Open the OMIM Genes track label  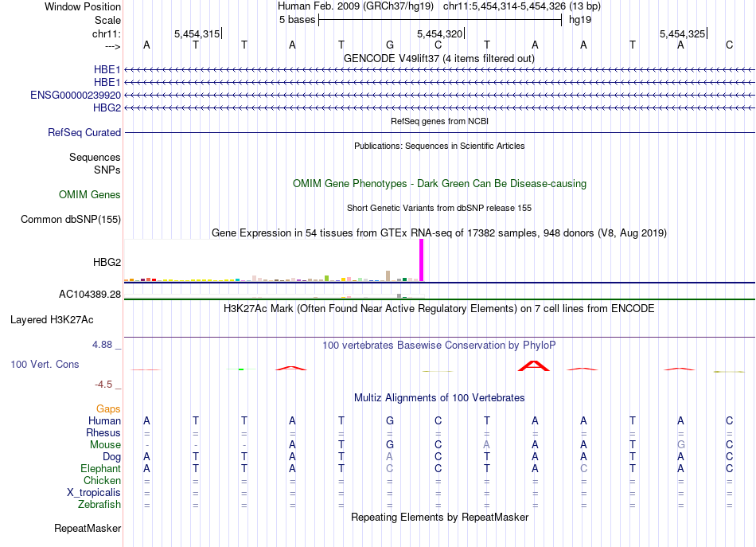click(x=90, y=194)
